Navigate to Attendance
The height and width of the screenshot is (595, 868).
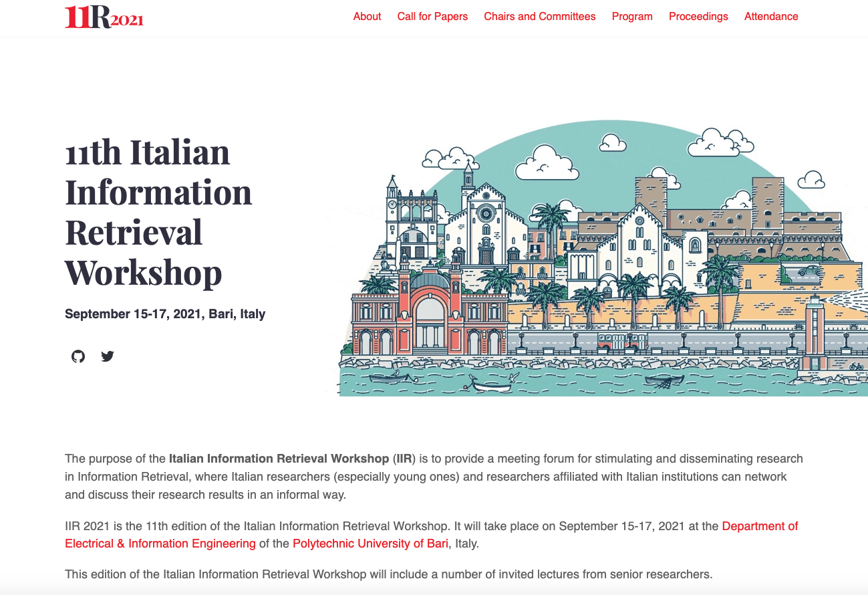pos(771,17)
